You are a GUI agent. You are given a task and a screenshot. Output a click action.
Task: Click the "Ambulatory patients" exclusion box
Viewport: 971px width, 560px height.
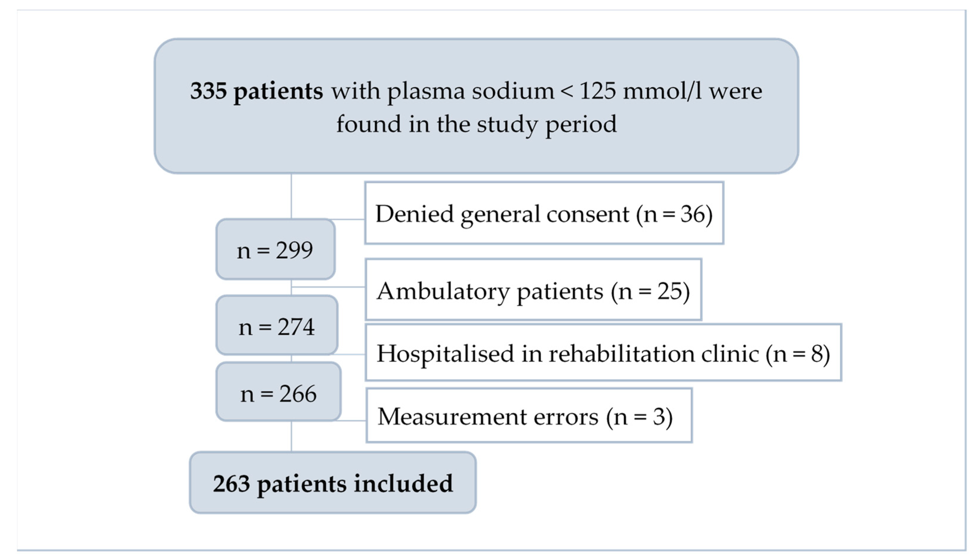(x=533, y=290)
